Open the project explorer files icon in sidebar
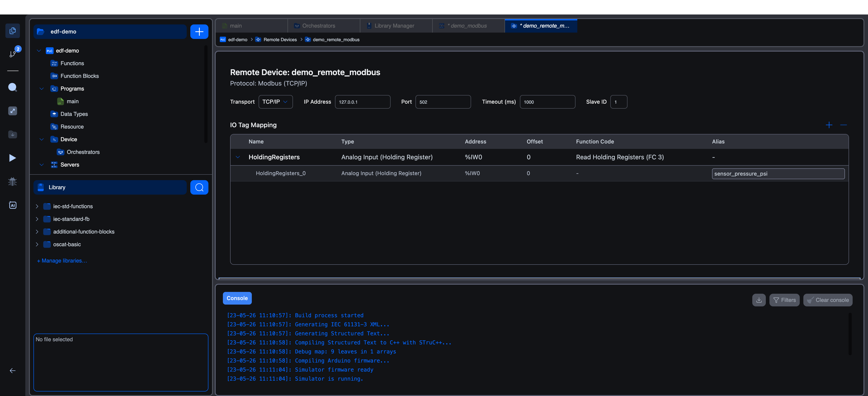The width and height of the screenshot is (868, 396). click(x=12, y=31)
